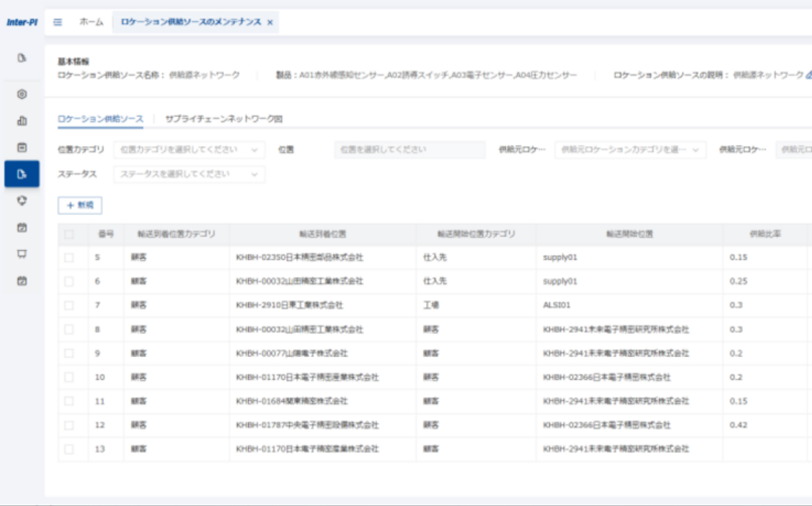Open the calendar icon above the presentation board icon
812x506 pixels.
[22, 227]
